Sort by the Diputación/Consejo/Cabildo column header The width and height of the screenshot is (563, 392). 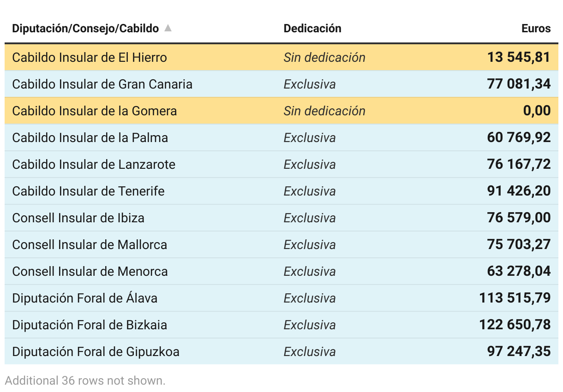[85, 29]
